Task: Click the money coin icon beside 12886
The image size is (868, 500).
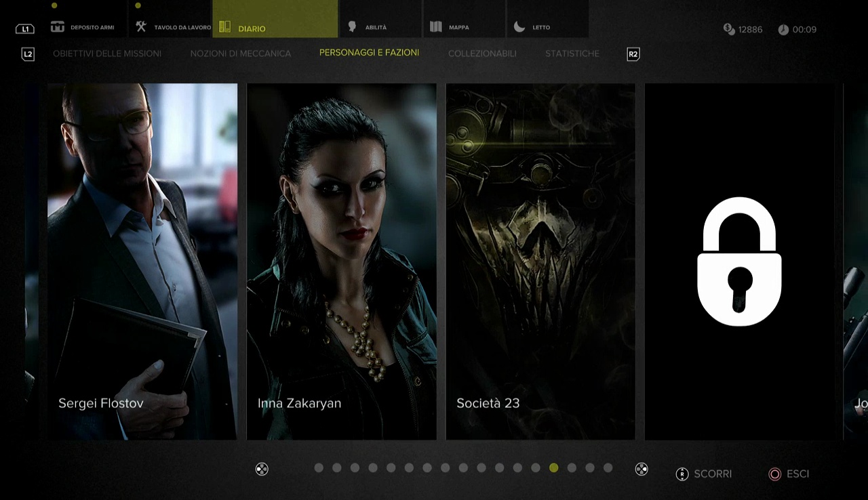Action: click(x=729, y=29)
